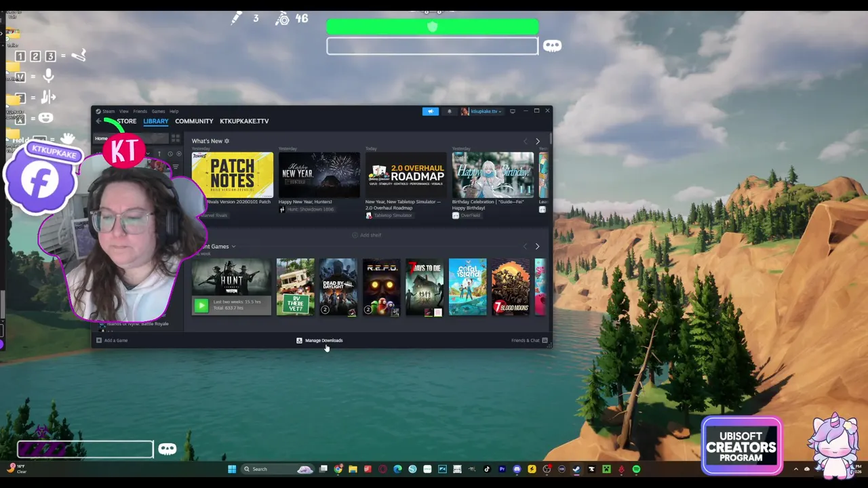Expand the ktkupkake.ttv account dropdown
868x488 pixels.
pos(500,111)
